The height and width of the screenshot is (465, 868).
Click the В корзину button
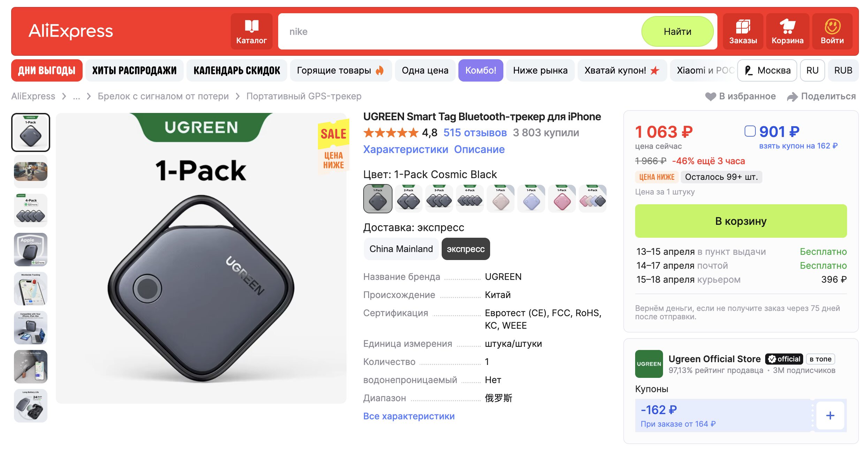[x=741, y=221]
